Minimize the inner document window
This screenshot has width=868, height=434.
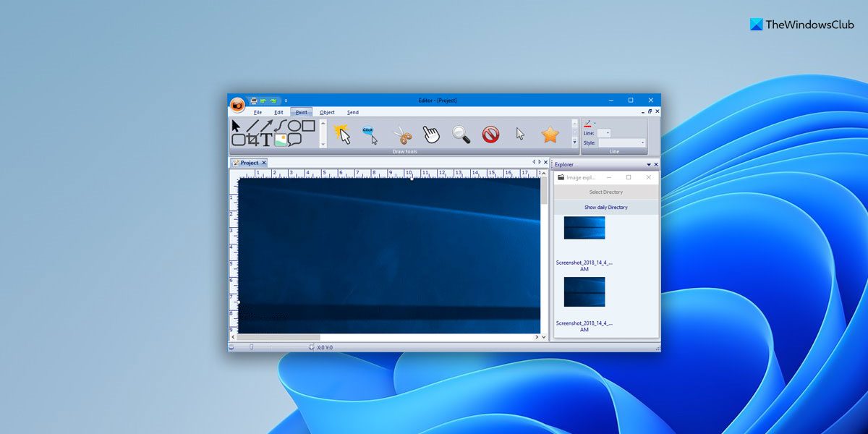tap(642, 112)
